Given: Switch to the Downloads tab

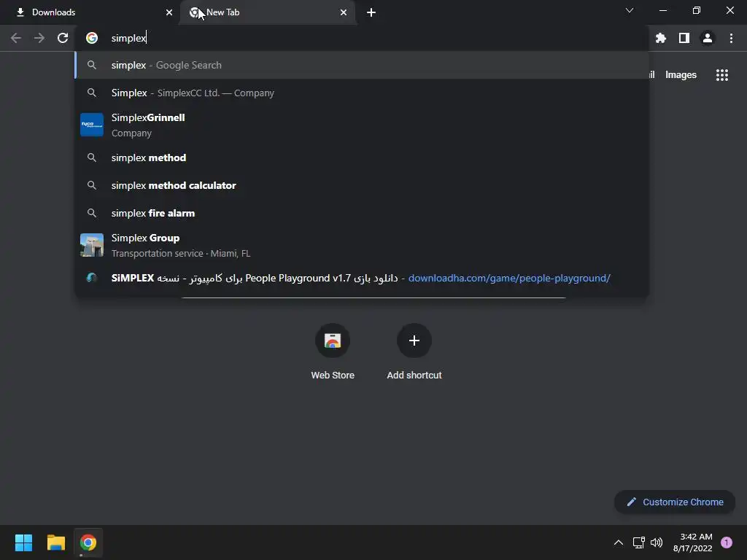Looking at the screenshot, I should point(89,12).
